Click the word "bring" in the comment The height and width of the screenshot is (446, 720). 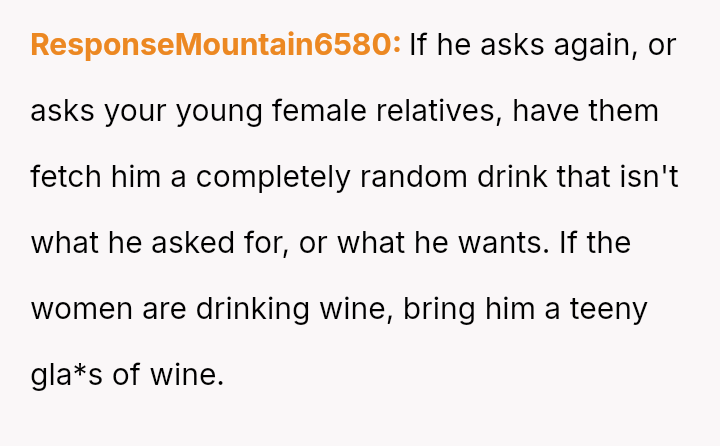[x=439, y=309]
